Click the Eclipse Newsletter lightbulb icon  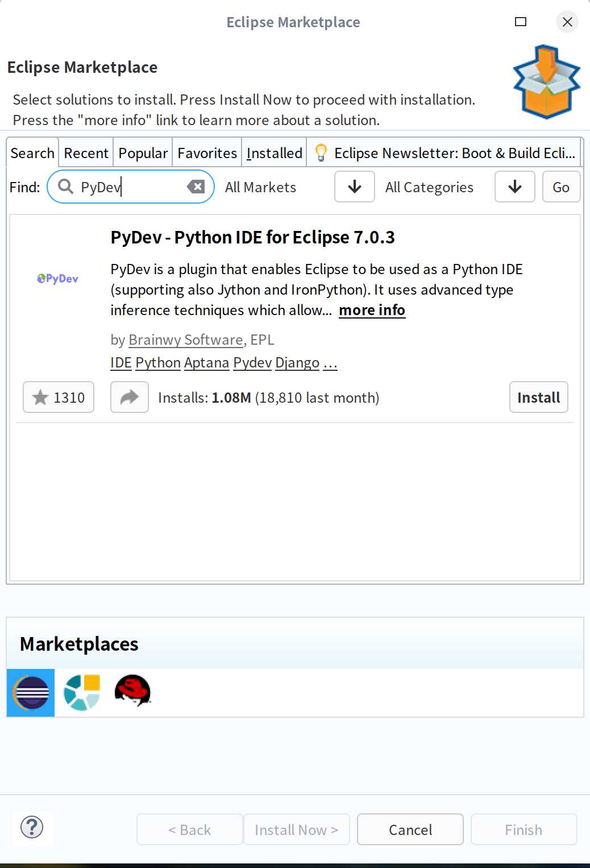pyautogui.click(x=321, y=152)
